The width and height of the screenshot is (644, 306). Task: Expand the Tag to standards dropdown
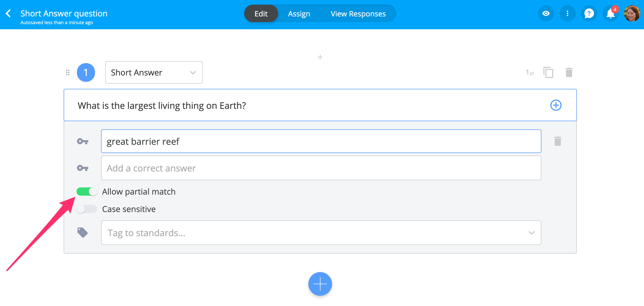point(531,233)
